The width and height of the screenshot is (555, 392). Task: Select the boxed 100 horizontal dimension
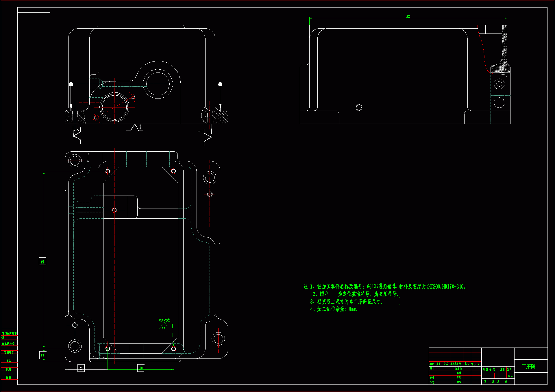pos(140,368)
